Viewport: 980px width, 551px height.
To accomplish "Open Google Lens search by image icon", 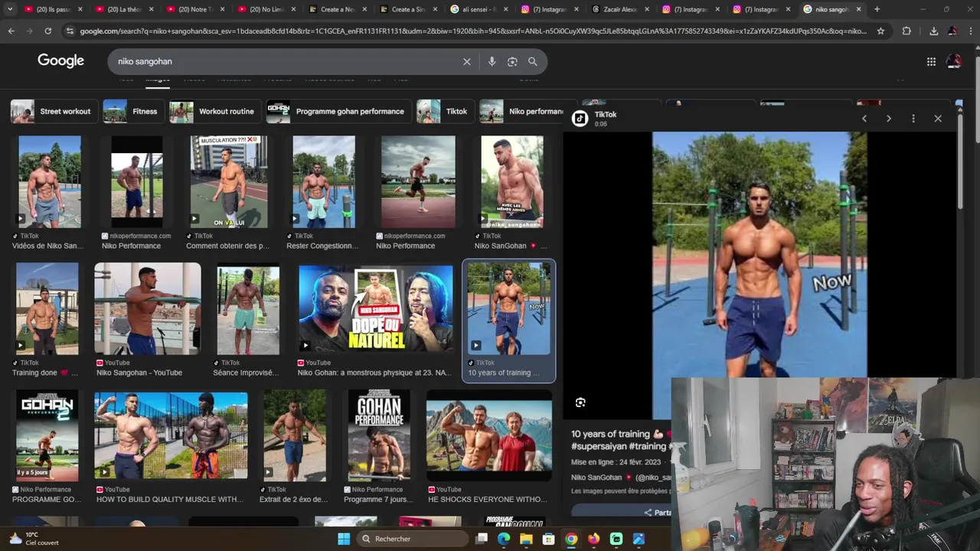I will coord(512,61).
